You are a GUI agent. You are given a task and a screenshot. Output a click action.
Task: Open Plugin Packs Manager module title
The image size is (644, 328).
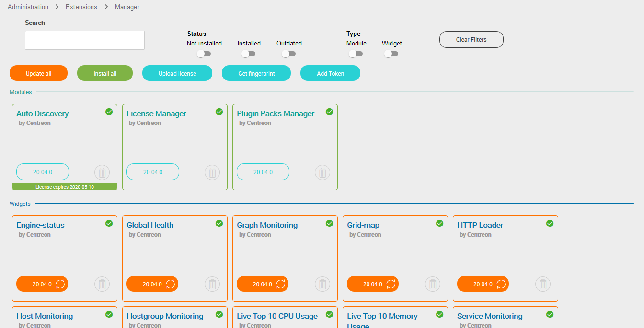coord(276,113)
